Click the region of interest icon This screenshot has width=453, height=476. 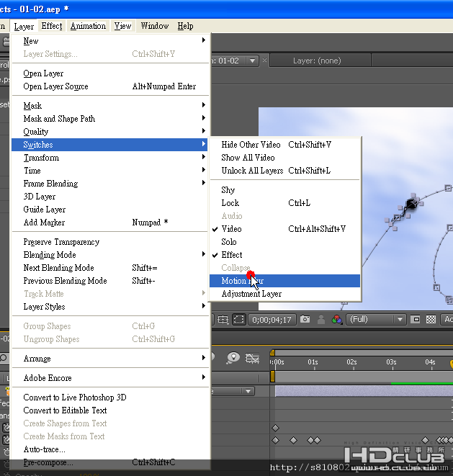pos(239,320)
